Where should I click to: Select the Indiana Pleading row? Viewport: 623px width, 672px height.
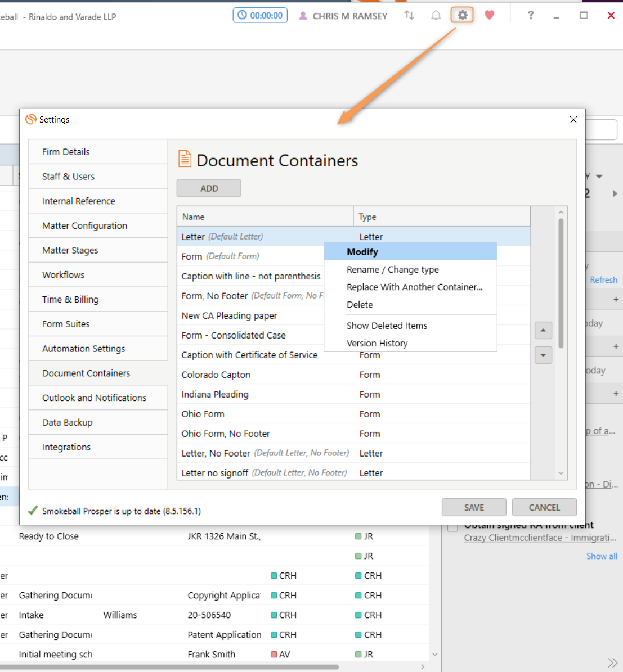pyautogui.click(x=354, y=394)
